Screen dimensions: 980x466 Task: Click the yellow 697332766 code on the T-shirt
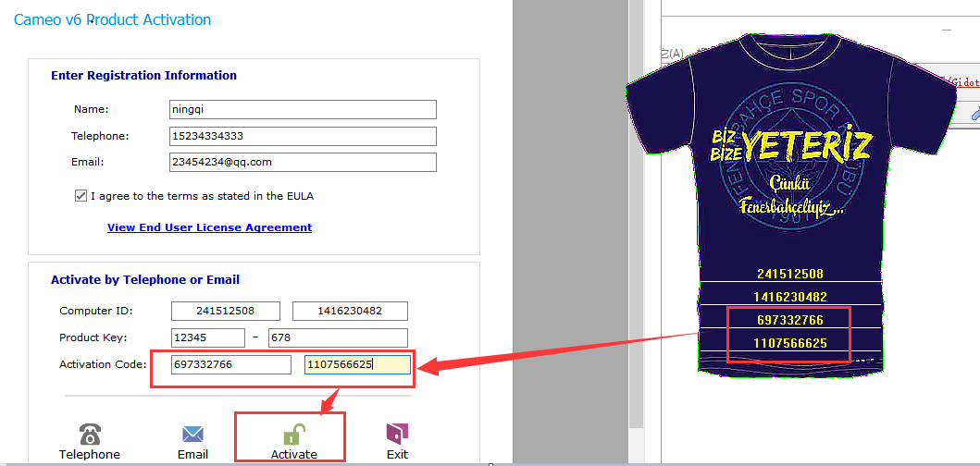click(x=790, y=321)
